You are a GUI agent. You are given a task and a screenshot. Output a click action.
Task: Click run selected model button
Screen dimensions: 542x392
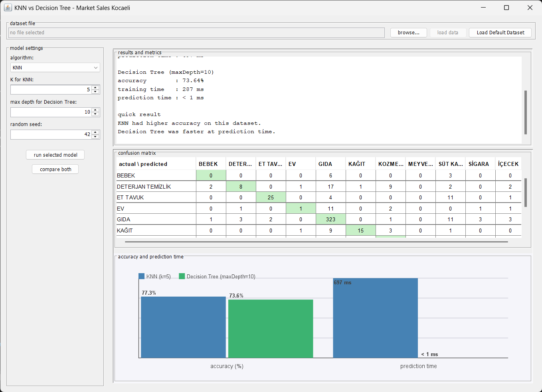55,155
